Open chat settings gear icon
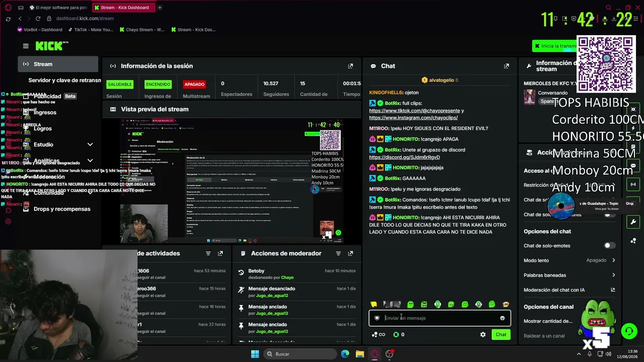Image resolution: width=644 pixels, height=362 pixels. [x=483, y=334]
